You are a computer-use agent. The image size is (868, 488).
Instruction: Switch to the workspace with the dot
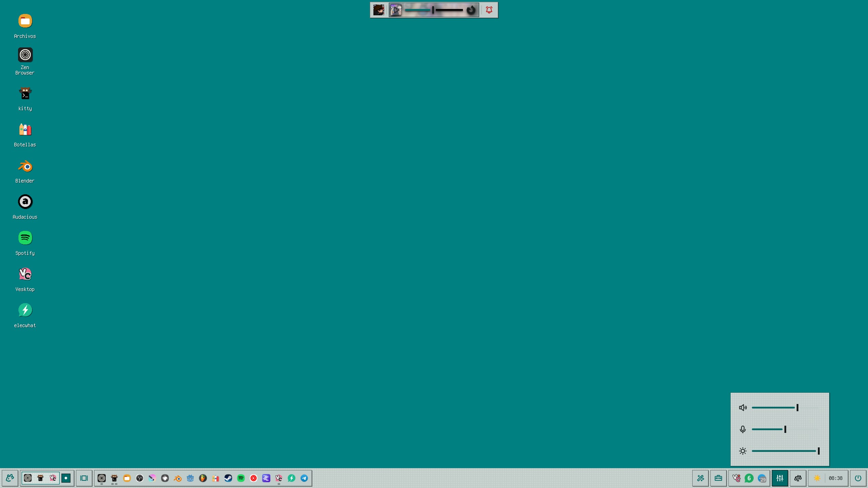[x=66, y=478]
